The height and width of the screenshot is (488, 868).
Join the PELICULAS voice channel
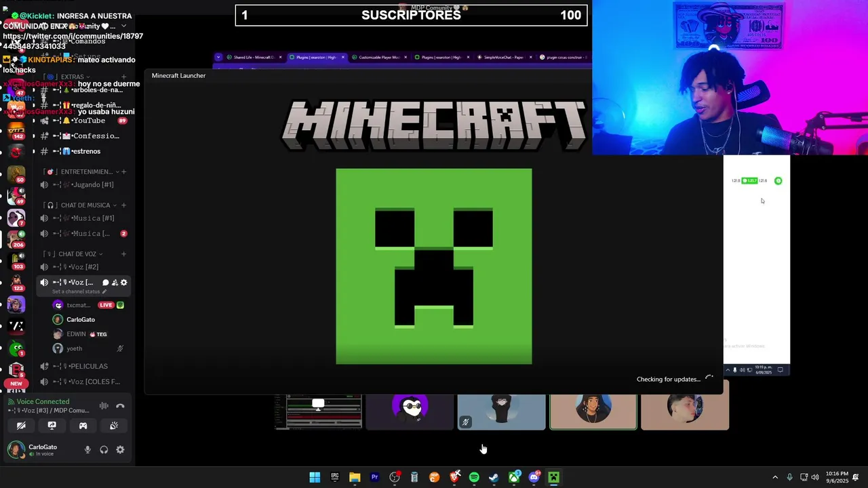coord(83,366)
